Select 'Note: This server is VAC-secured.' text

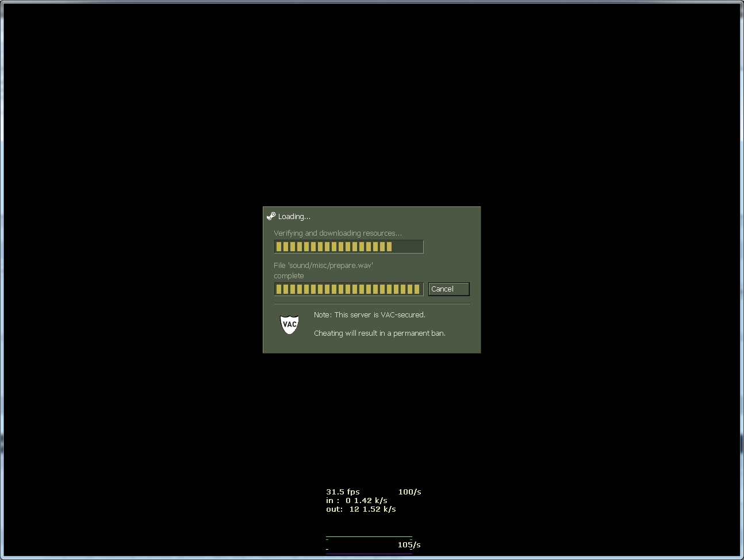coord(370,315)
